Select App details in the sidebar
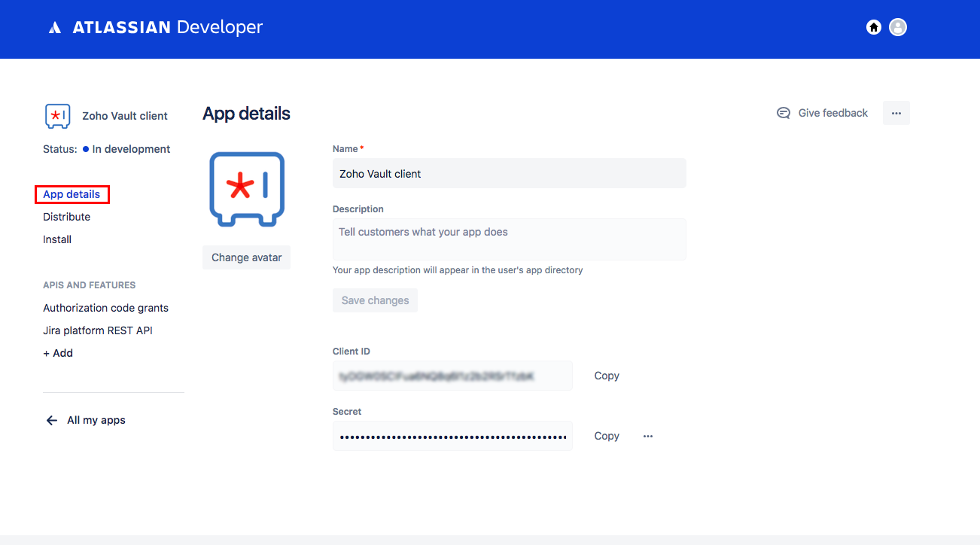Screen dimensions: 980x545 tap(72, 194)
